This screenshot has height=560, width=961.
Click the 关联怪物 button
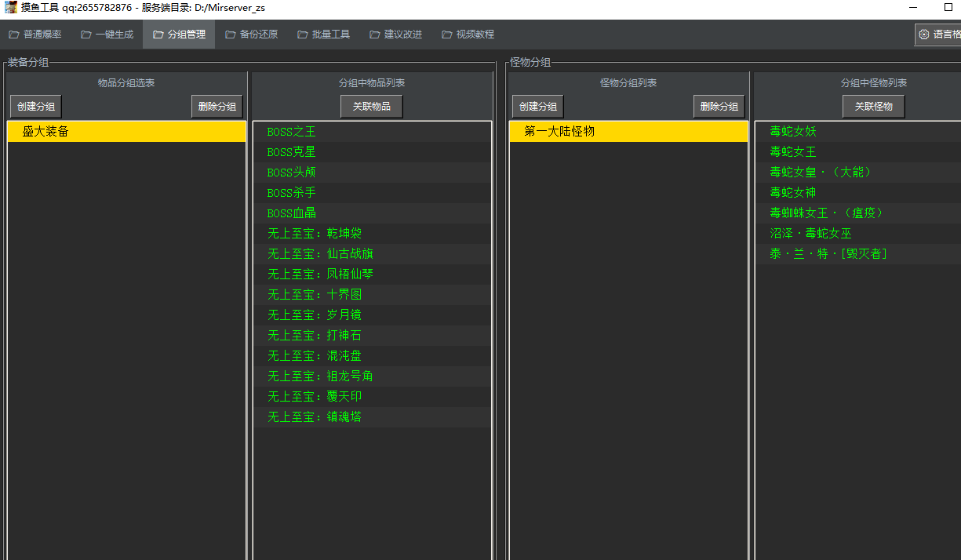873,107
